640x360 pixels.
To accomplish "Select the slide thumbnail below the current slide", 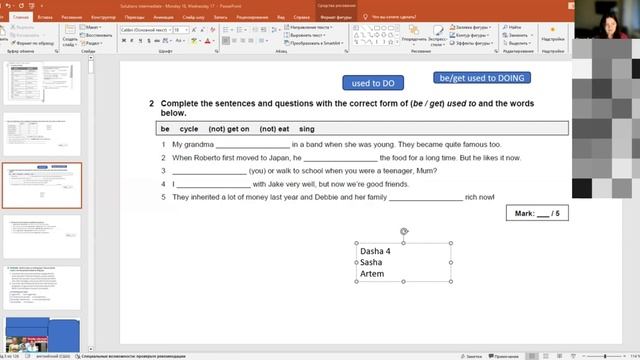I will pyautogui.click(x=42, y=237).
